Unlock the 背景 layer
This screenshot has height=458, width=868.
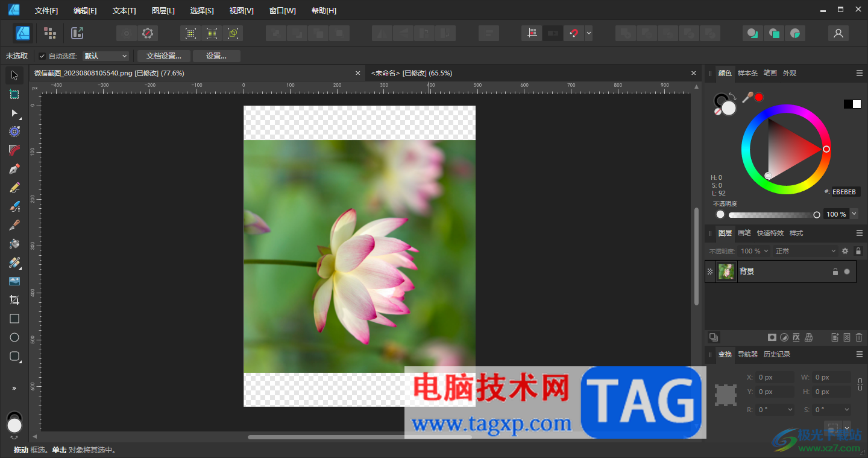point(835,272)
